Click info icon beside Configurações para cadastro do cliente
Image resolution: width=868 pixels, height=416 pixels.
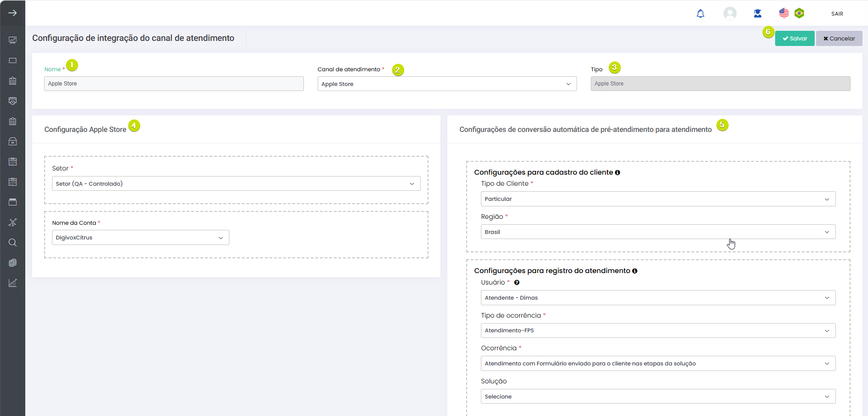[617, 173]
